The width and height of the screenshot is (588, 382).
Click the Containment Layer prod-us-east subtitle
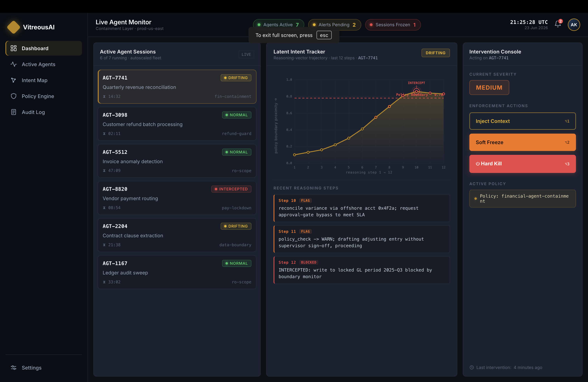pos(129,28)
